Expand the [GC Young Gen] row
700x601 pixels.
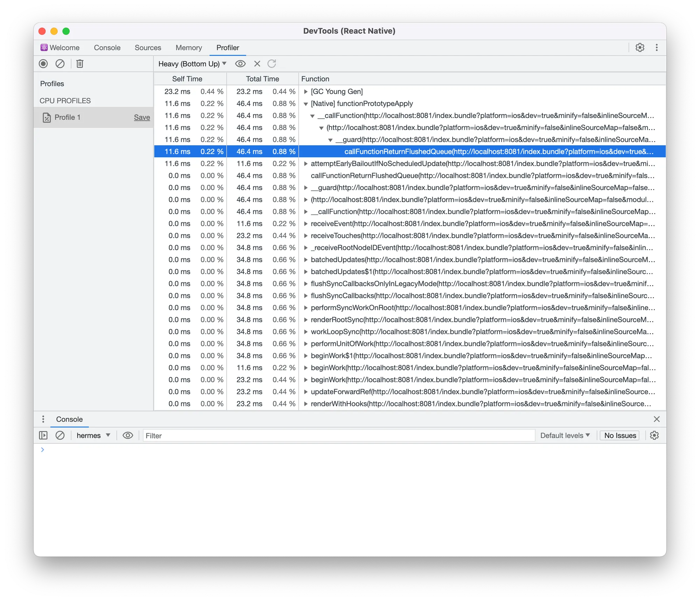306,92
